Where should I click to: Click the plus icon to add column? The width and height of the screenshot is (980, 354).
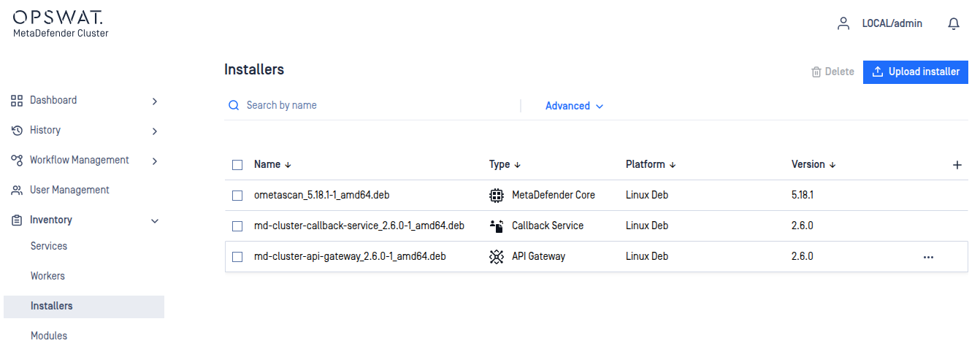click(x=957, y=165)
